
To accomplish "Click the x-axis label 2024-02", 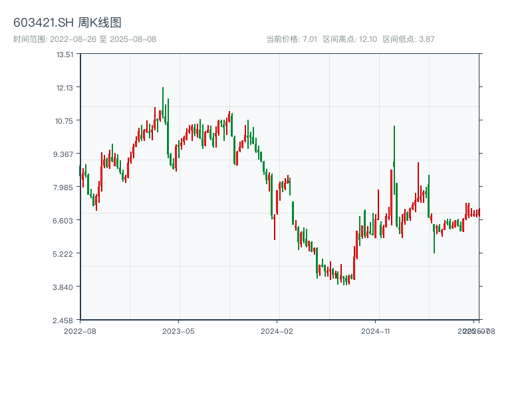I will point(277,331).
